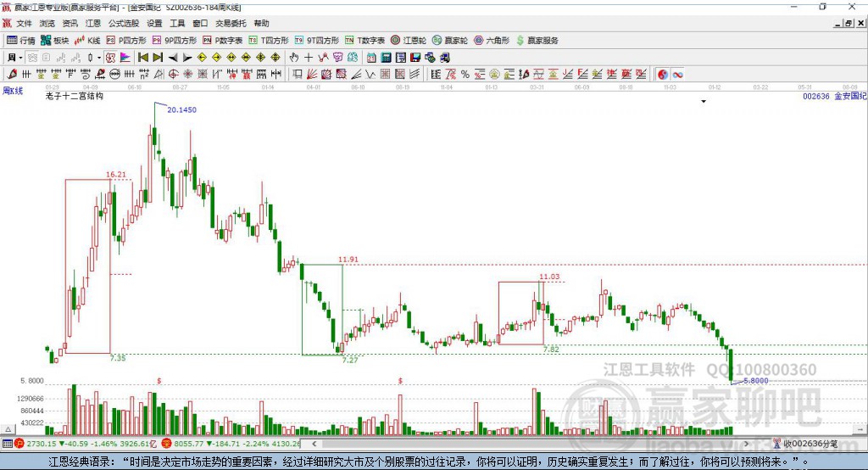This screenshot has width=868, height=470.
Task: Click scroll-left arrow on horizontal scrollbar
Action: pos(314,444)
